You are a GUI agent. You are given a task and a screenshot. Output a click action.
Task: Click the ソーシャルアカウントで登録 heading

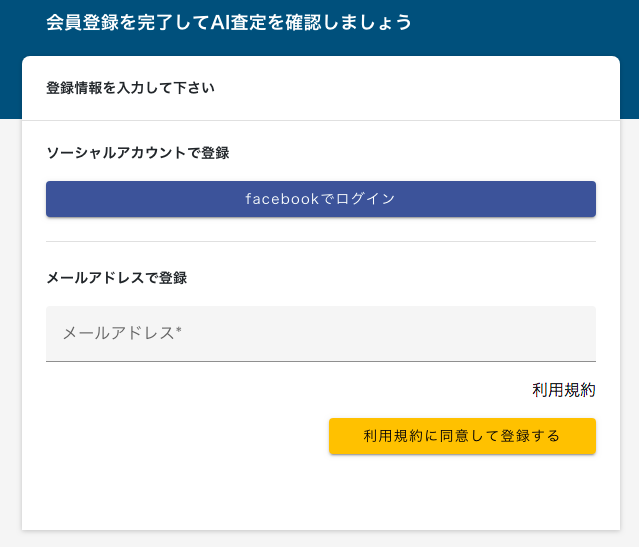(x=138, y=153)
